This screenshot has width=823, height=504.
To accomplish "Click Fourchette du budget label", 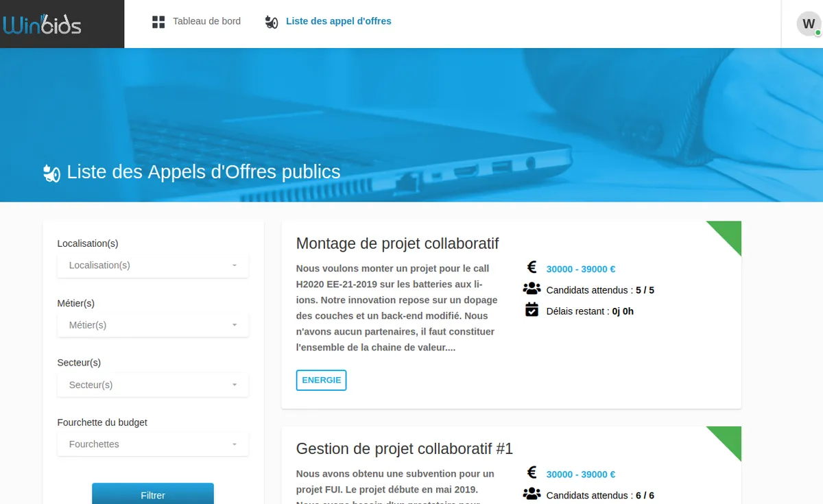I will pyautogui.click(x=102, y=422).
